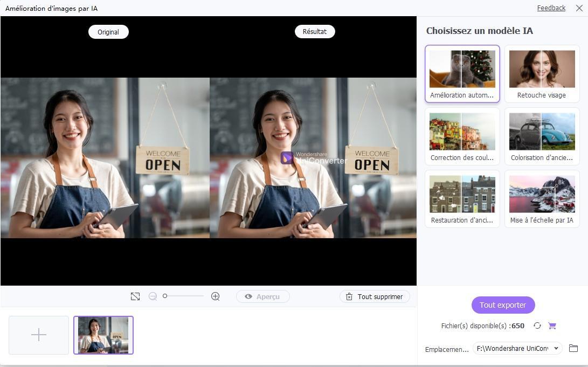Viewport: 588px width, 367px height.
Task: Choose Colorisation d'anciennes photos model
Action: pos(542,136)
